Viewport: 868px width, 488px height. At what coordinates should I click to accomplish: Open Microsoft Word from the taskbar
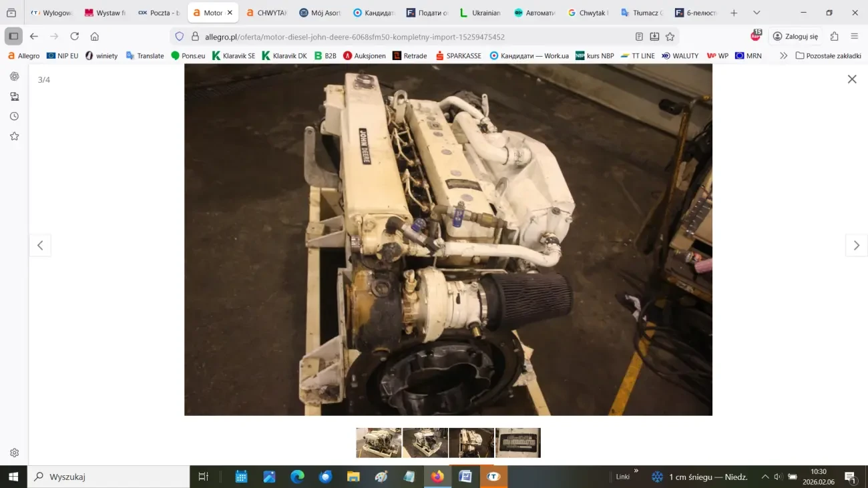pyautogui.click(x=465, y=477)
